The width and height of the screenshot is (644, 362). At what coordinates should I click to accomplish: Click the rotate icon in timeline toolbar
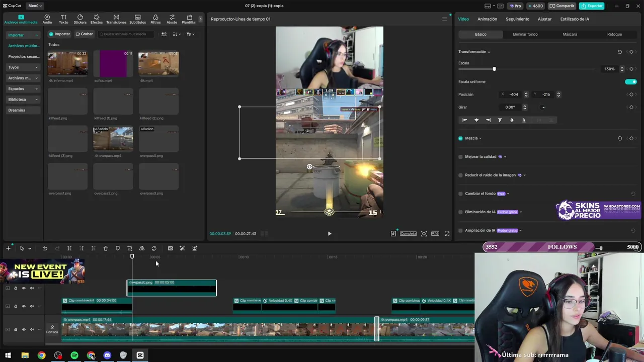point(154,248)
